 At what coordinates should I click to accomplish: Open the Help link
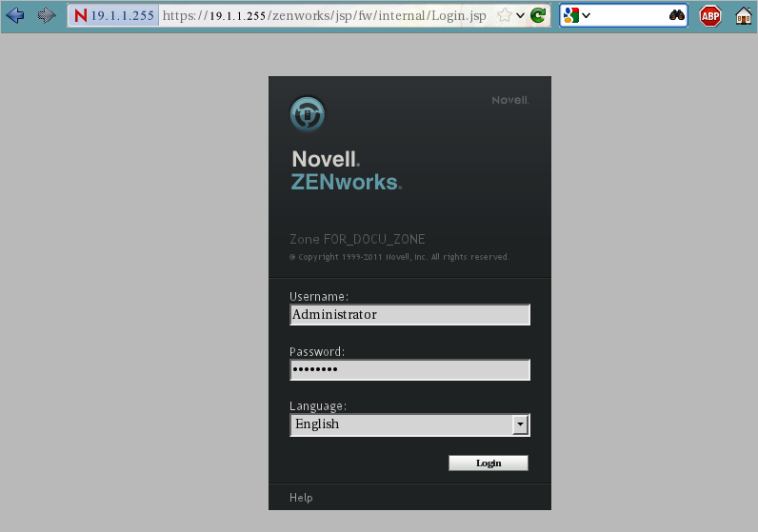coord(301,497)
